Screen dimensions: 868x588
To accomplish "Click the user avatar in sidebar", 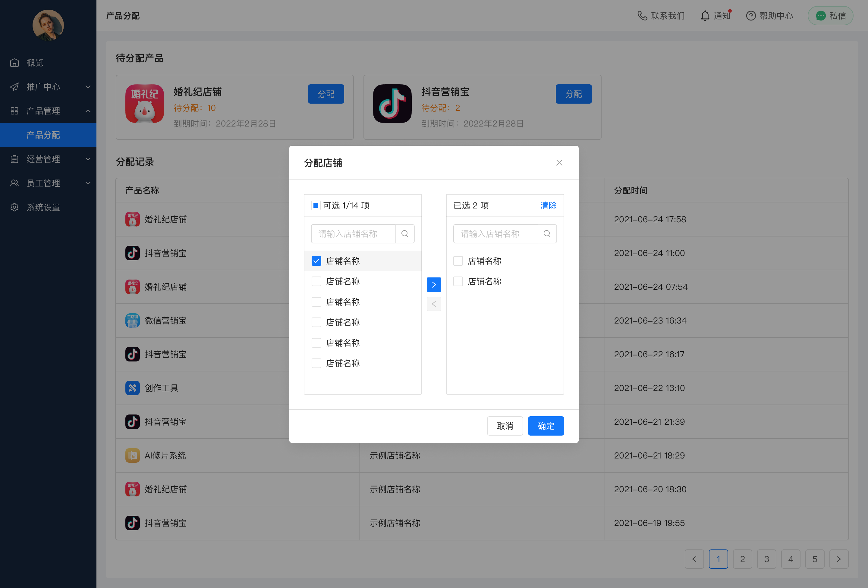I will [48, 25].
